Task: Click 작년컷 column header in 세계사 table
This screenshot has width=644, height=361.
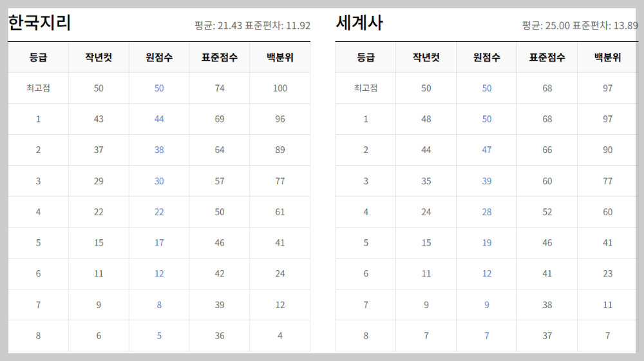Action: pyautogui.click(x=426, y=57)
